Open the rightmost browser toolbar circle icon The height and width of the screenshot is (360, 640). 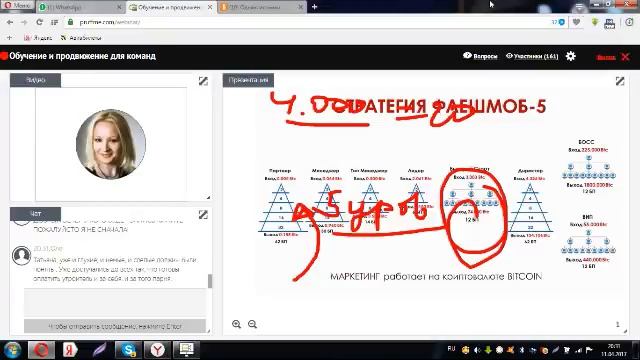pos(629,22)
